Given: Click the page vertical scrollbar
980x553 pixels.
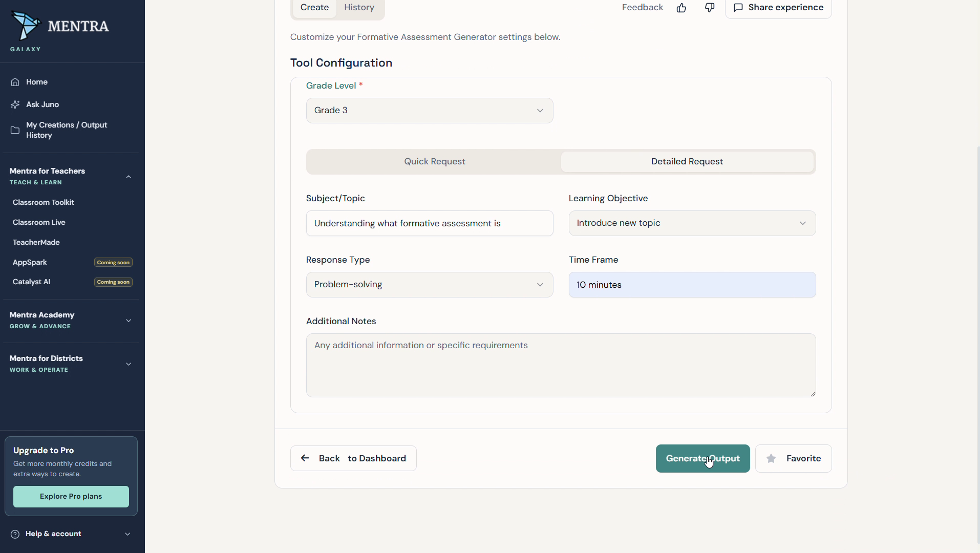Looking at the screenshot, I should coord(978,346).
